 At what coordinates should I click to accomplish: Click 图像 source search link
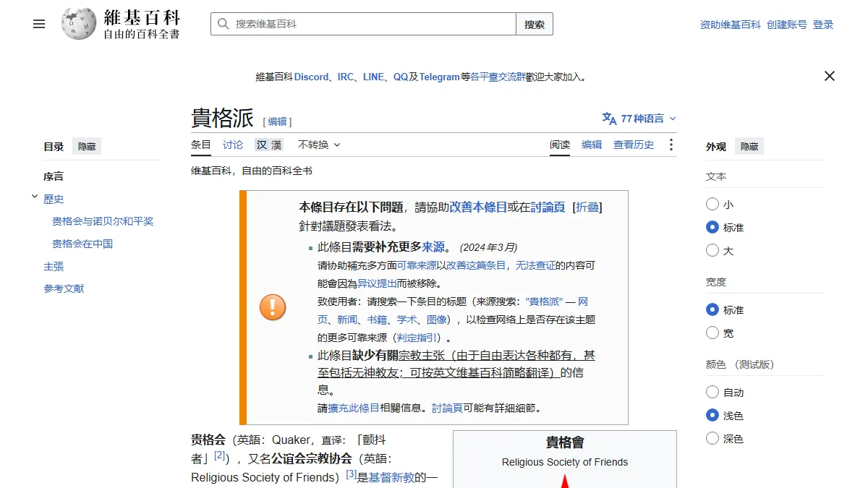[x=437, y=320]
